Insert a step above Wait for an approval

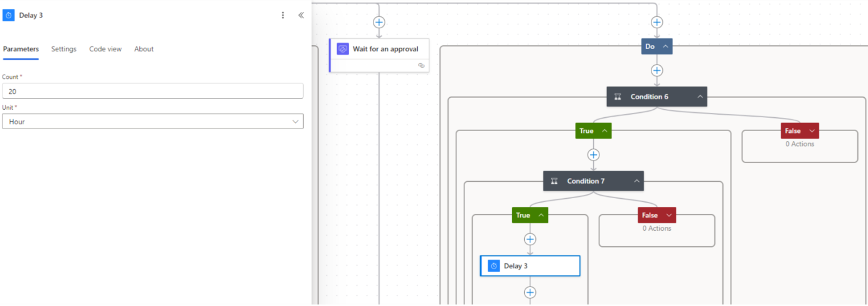pyautogui.click(x=378, y=23)
